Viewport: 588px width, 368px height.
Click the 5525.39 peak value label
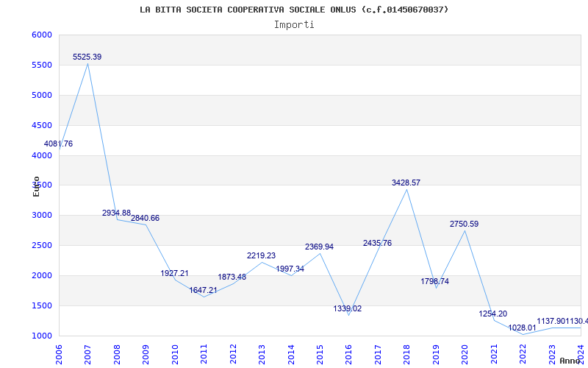click(x=87, y=57)
